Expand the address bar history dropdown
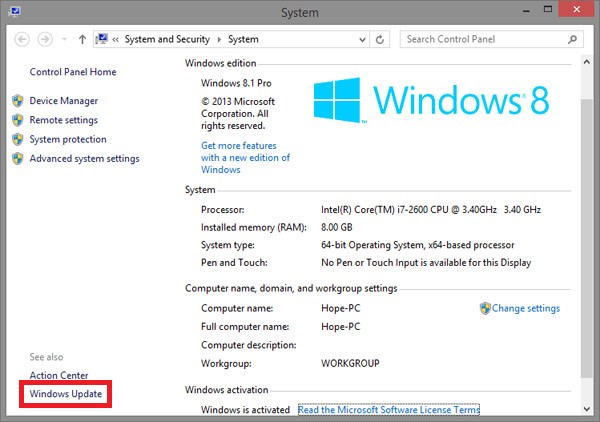This screenshot has width=600, height=422. [362, 39]
